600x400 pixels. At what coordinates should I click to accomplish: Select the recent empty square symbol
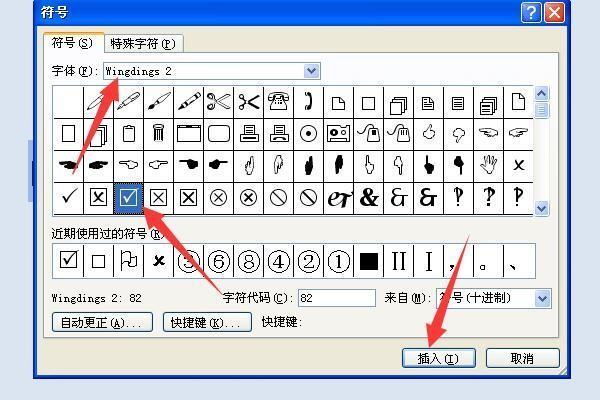[x=98, y=261]
